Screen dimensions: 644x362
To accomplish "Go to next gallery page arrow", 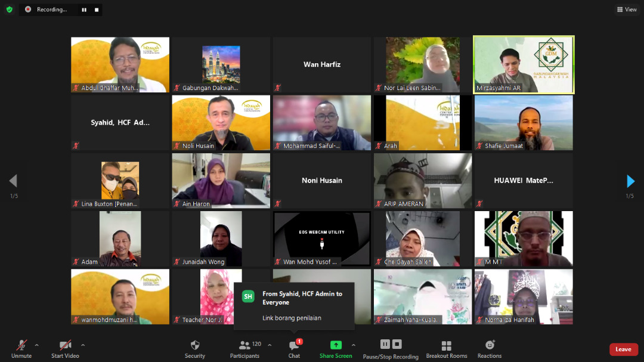I will click(x=631, y=181).
